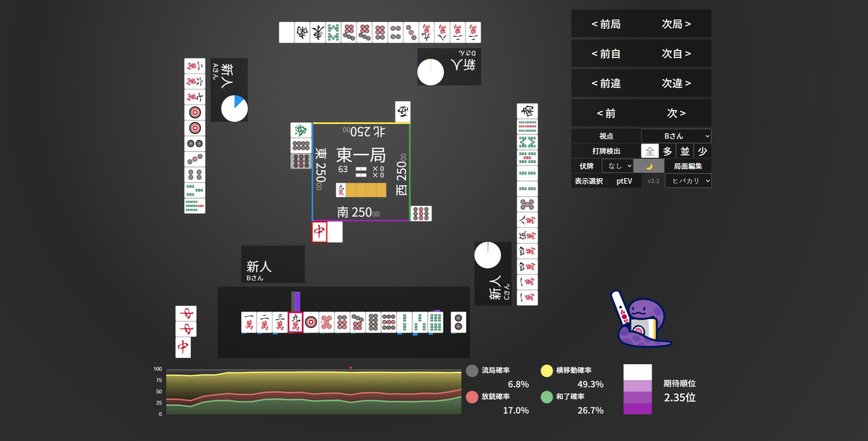Set discard detection to 少

pyautogui.click(x=702, y=151)
